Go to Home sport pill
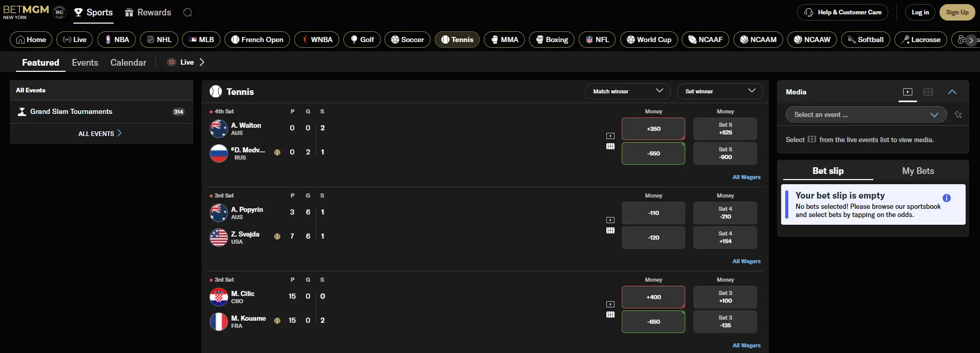Image resolution: width=980 pixels, height=353 pixels. [31, 40]
